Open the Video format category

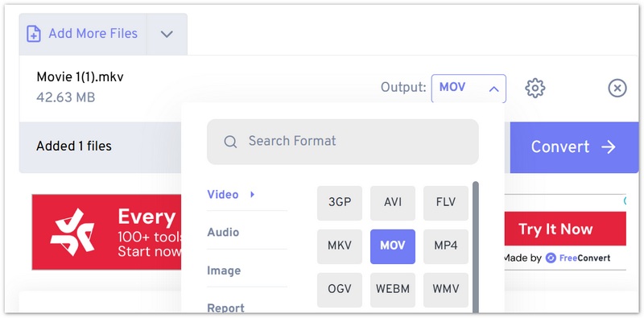point(223,194)
